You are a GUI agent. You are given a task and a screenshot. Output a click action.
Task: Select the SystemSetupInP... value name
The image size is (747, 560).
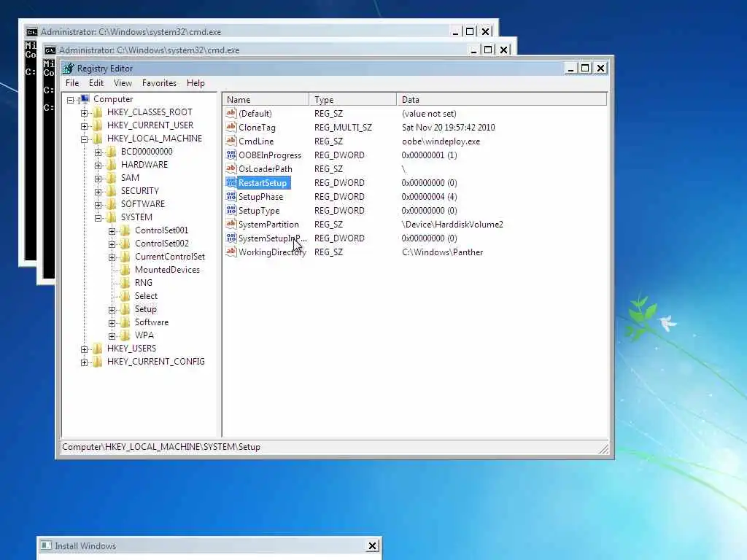[x=273, y=238]
